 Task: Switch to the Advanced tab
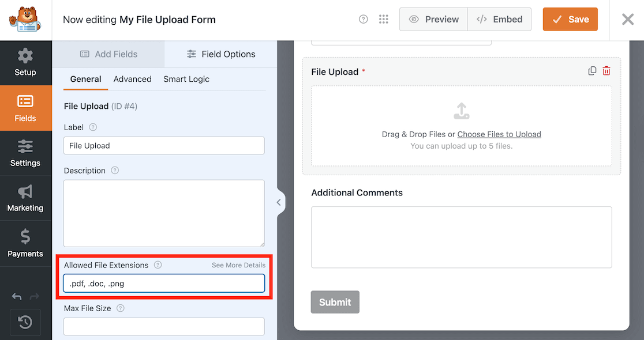pos(132,79)
